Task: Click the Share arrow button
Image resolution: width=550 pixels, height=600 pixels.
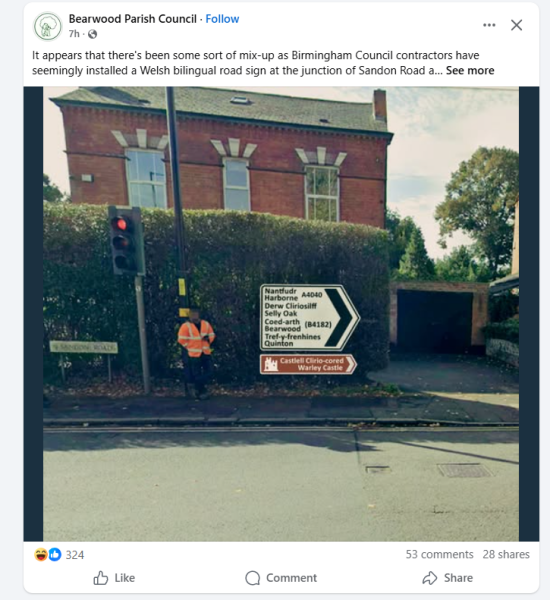Action: [447, 578]
